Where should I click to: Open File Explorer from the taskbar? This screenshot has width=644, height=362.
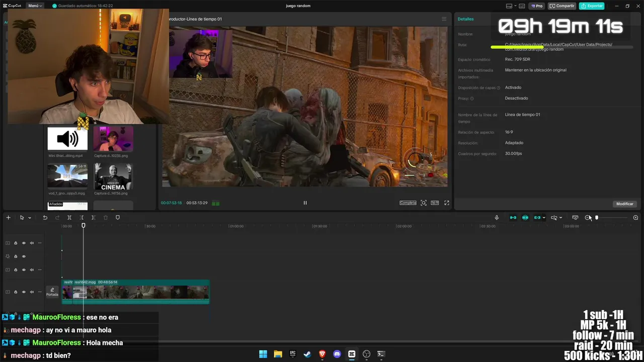(x=278, y=354)
